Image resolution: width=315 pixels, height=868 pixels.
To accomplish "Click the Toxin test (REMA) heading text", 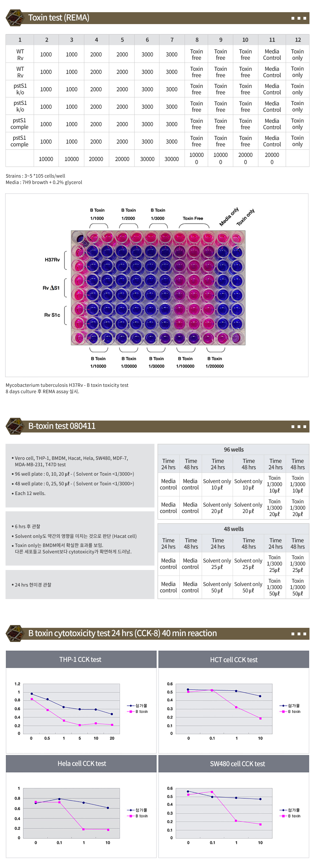I will click(x=59, y=17).
